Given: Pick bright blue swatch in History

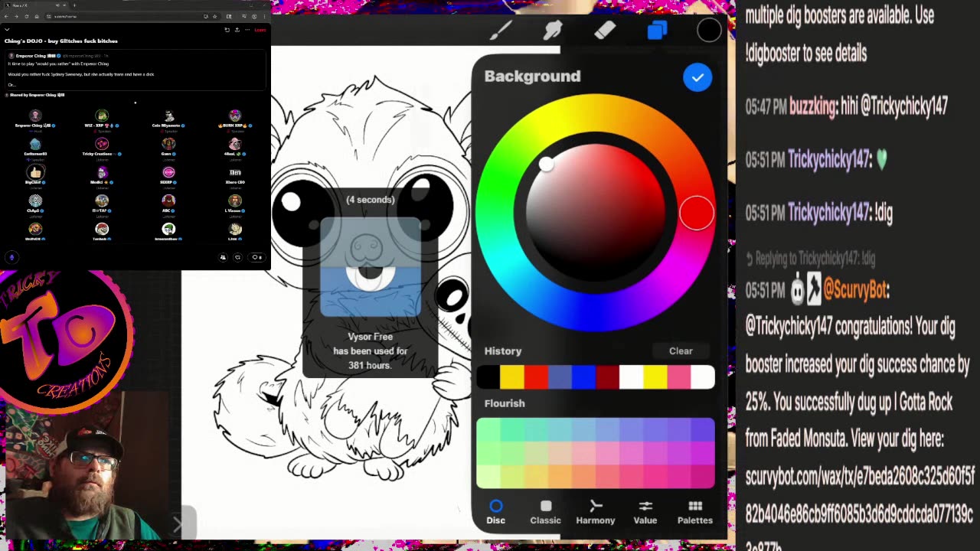Looking at the screenshot, I should (583, 377).
